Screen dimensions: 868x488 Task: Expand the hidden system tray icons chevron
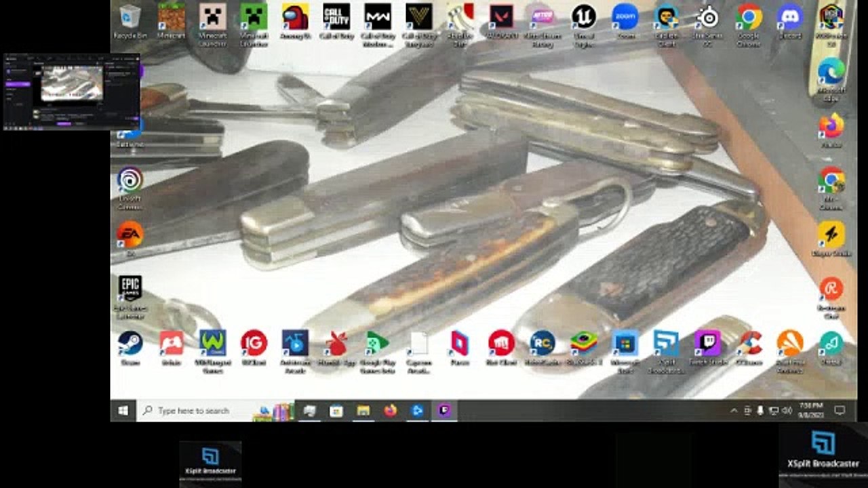coord(734,411)
